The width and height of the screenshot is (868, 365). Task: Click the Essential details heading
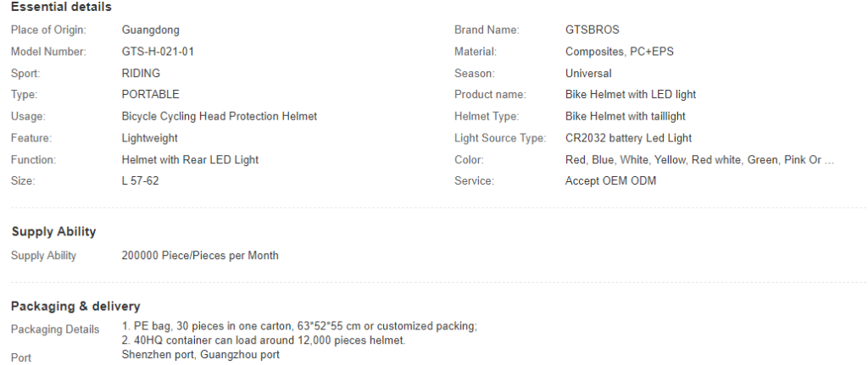point(61,7)
